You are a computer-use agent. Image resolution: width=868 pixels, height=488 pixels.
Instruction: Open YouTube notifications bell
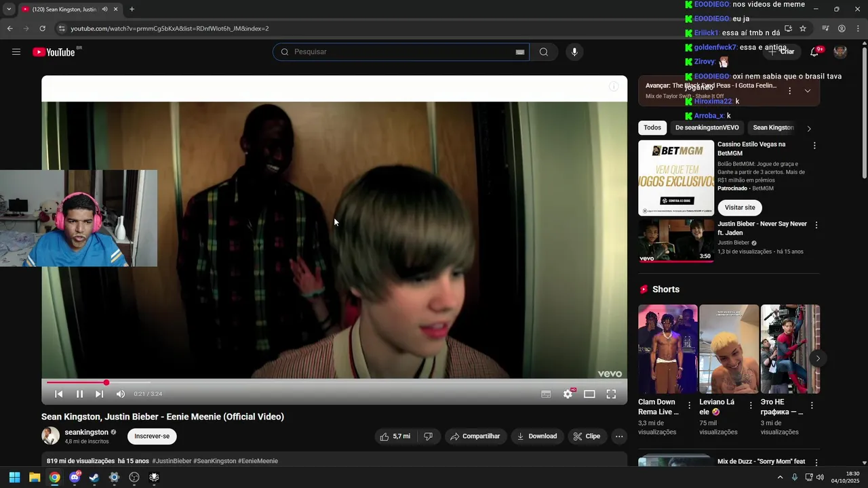(x=814, y=52)
